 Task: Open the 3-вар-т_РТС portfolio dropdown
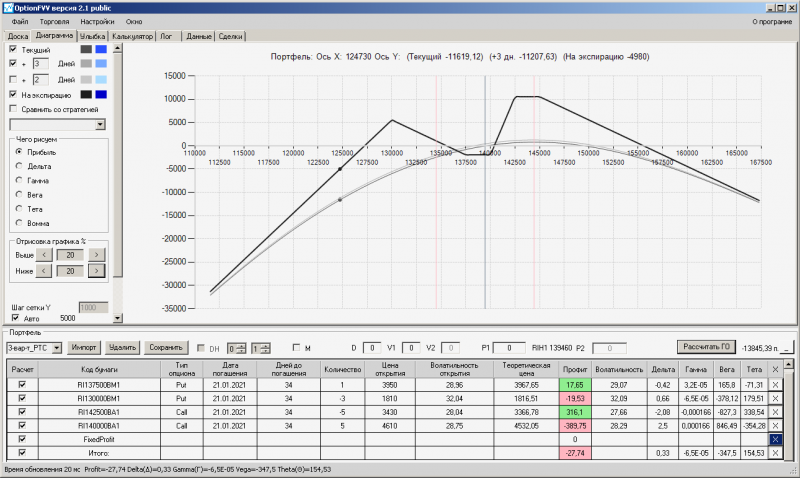[x=57, y=348]
